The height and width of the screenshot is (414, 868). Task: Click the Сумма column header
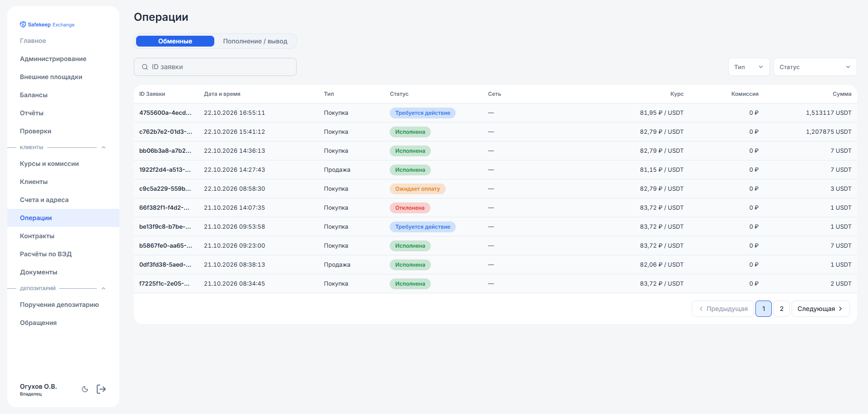click(x=842, y=94)
